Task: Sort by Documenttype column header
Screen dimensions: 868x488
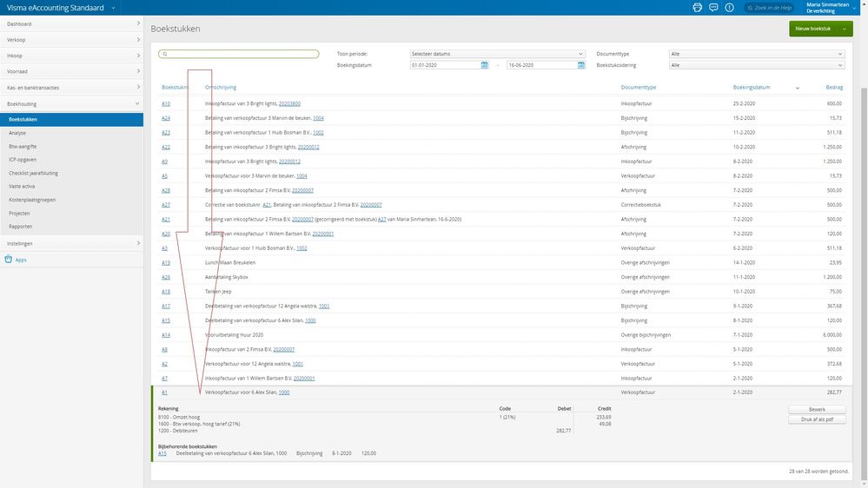Action: pos(639,88)
